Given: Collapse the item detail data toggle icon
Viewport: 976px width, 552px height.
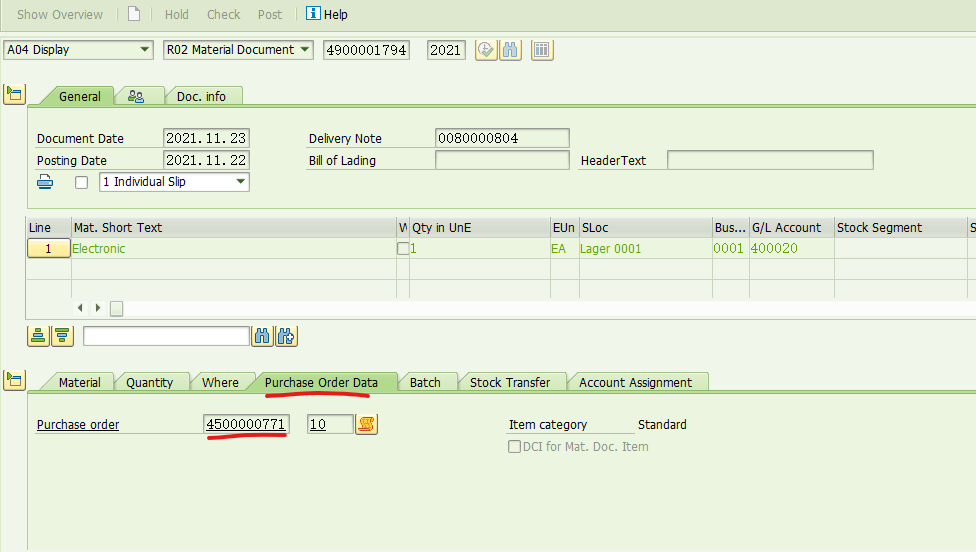Looking at the screenshot, I should (x=14, y=380).
